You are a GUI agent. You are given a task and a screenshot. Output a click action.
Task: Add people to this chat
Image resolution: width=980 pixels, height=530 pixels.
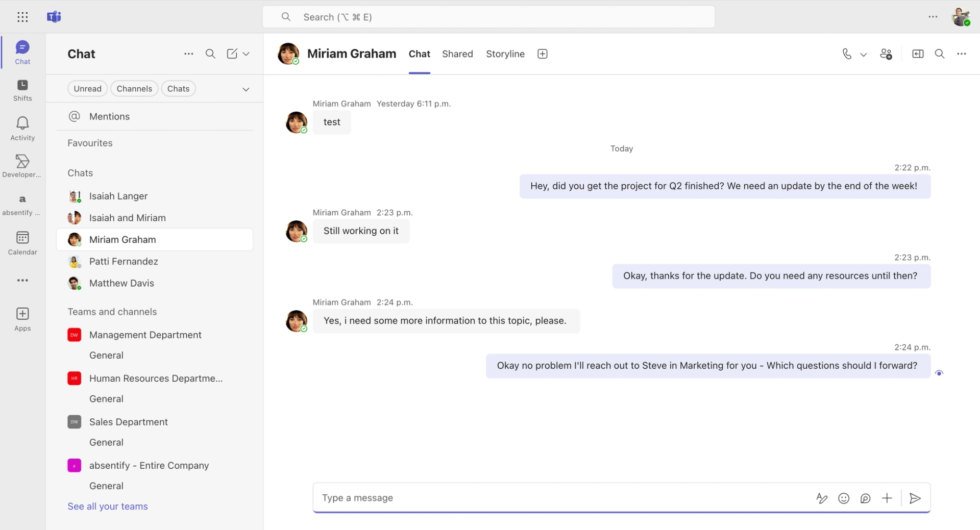[886, 54]
